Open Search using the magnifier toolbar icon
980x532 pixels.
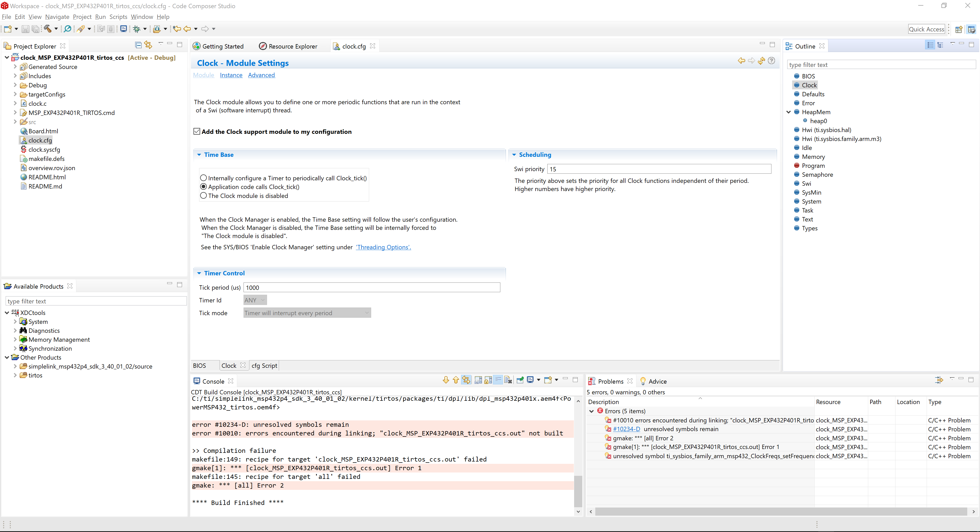click(67, 29)
